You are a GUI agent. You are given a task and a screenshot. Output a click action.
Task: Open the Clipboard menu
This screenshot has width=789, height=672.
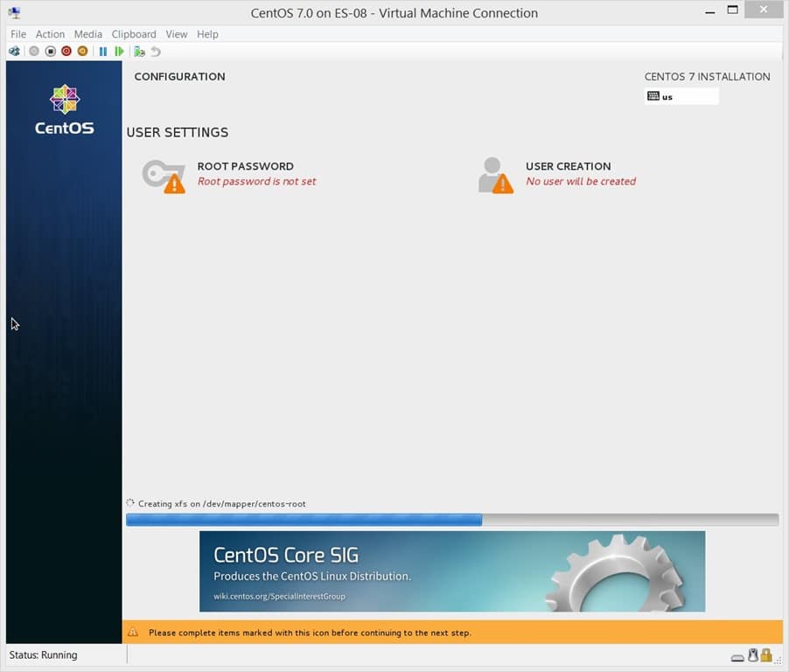[x=134, y=34]
